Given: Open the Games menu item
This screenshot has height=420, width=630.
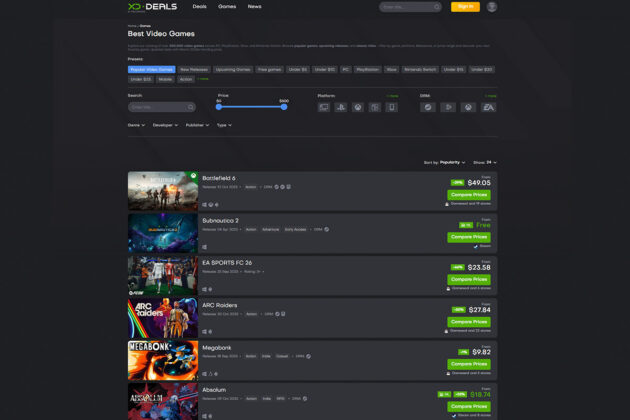Looking at the screenshot, I should [x=227, y=7].
